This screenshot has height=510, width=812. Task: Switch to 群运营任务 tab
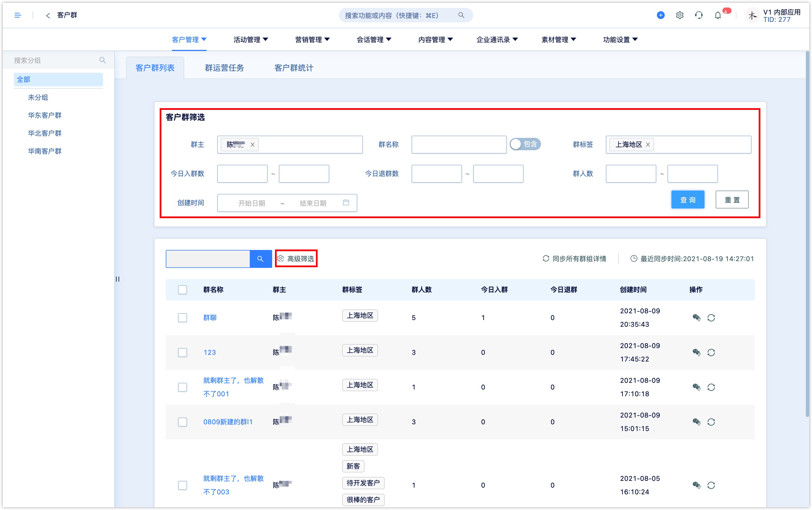point(224,68)
